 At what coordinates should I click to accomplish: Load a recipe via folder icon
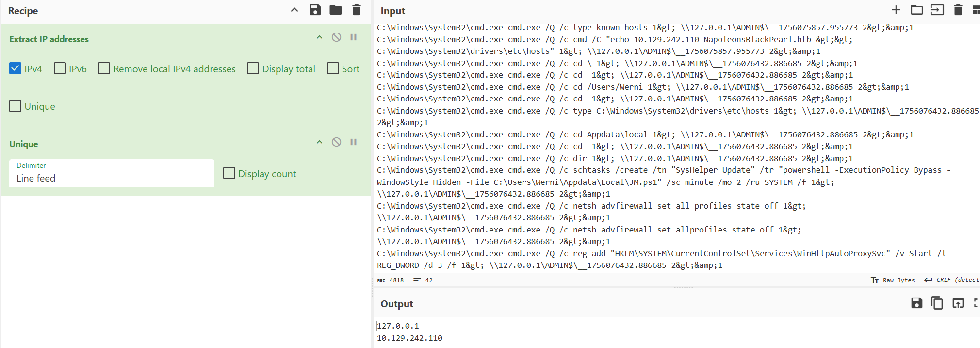tap(336, 10)
